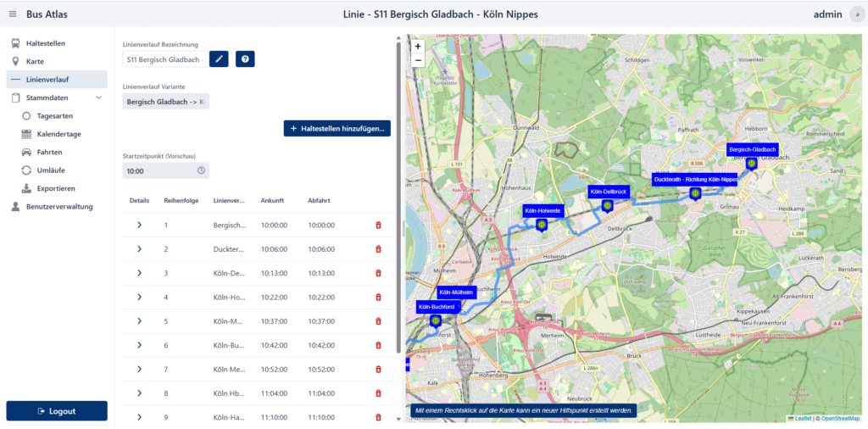Viewport: 868px width, 429px height.
Task: Click trash icon for row 5
Action: click(378, 321)
